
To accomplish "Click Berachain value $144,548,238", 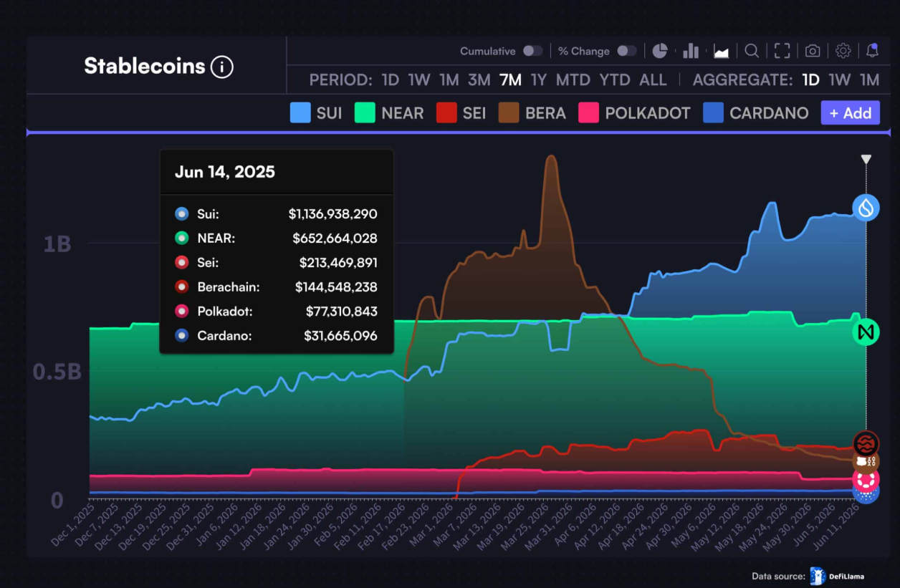I will [x=336, y=287].
